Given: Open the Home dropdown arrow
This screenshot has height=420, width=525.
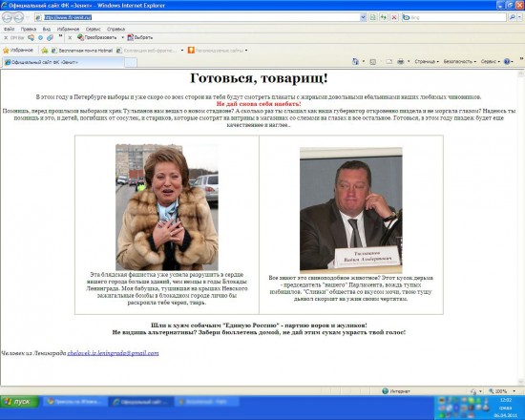Looking at the screenshot, I should [x=364, y=62].
